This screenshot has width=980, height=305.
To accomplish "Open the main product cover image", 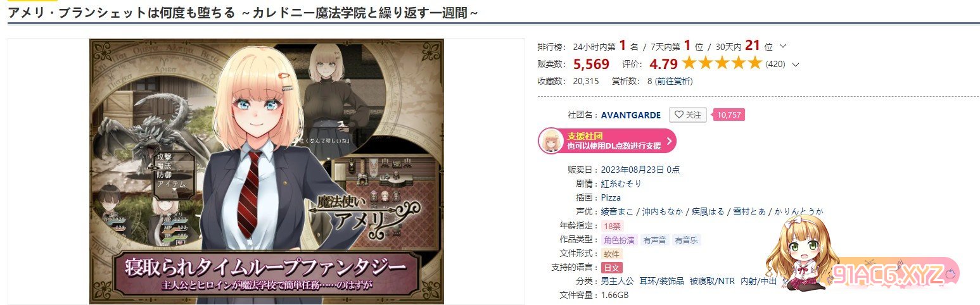I will [x=267, y=171].
